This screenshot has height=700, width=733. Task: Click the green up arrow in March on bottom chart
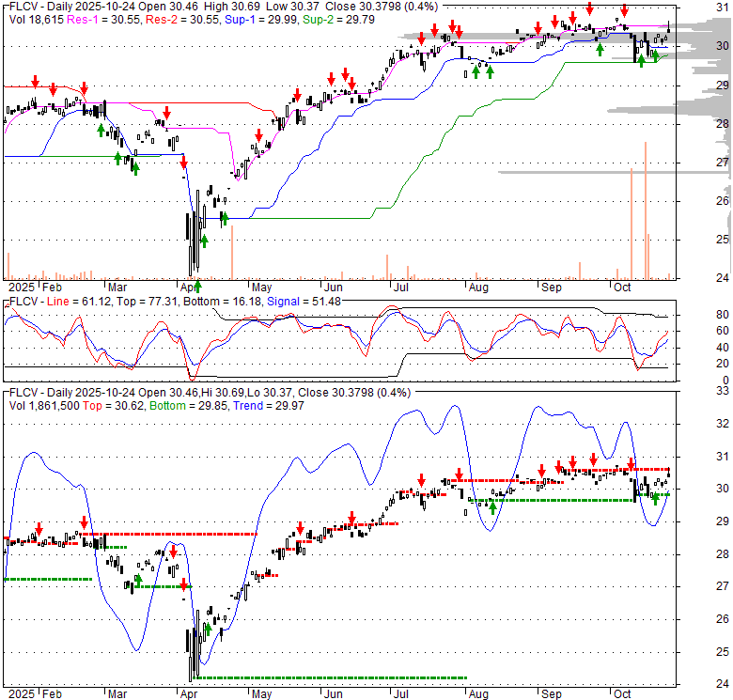click(x=138, y=580)
